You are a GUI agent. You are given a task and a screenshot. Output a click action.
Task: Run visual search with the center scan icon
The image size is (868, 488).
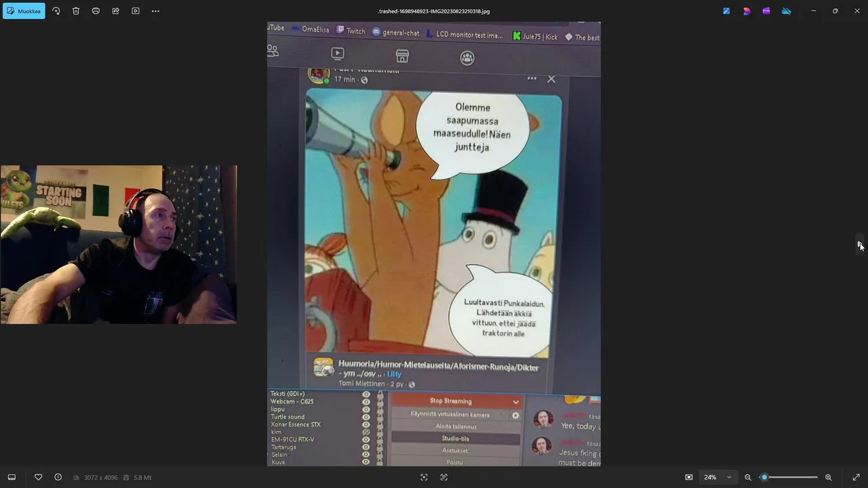(424, 477)
